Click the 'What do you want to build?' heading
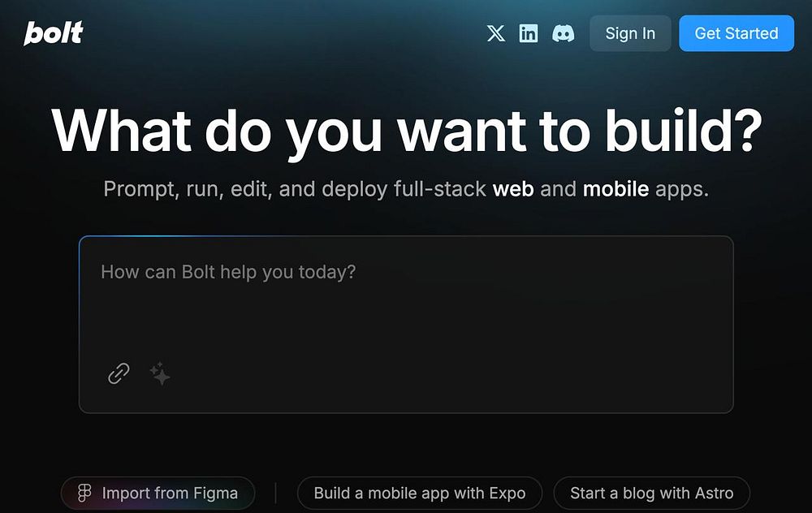The image size is (812, 513). [x=406, y=130]
